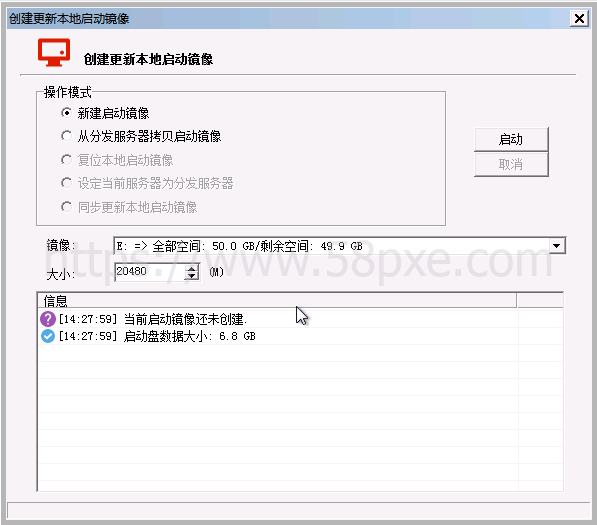Click the 启动 button
597x525 pixels.
(511, 139)
